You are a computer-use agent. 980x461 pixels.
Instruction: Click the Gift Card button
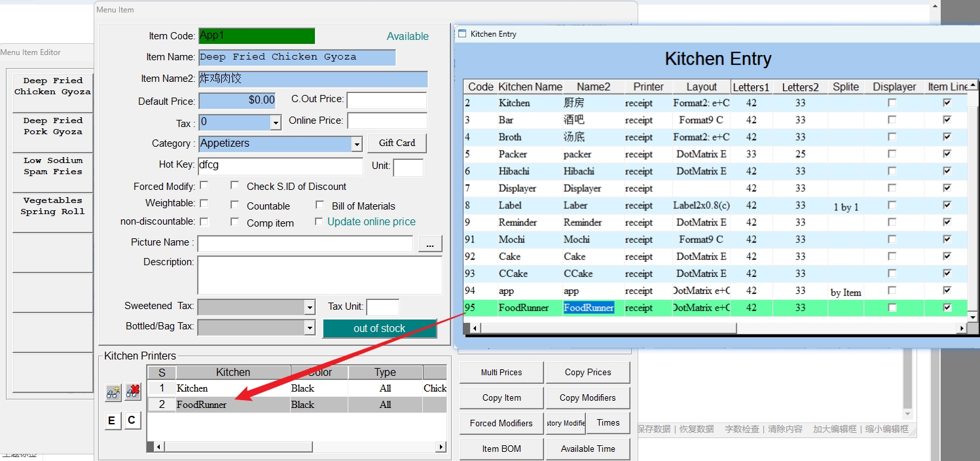[397, 143]
